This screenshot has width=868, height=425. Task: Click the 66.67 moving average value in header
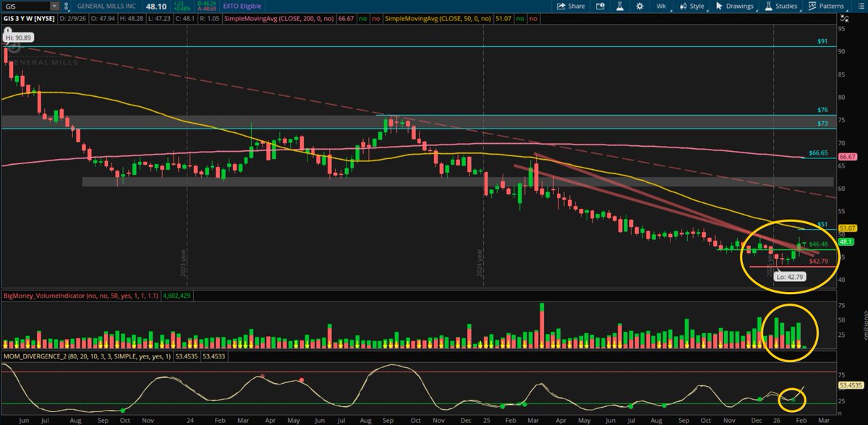pos(345,18)
